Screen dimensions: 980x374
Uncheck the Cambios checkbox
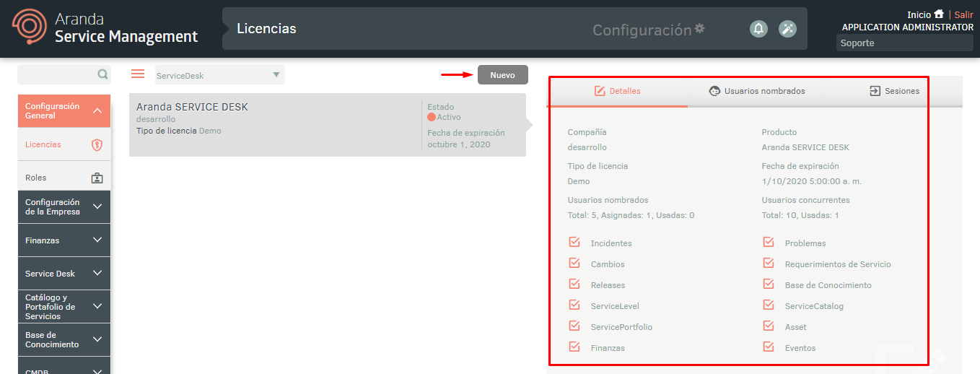(574, 264)
